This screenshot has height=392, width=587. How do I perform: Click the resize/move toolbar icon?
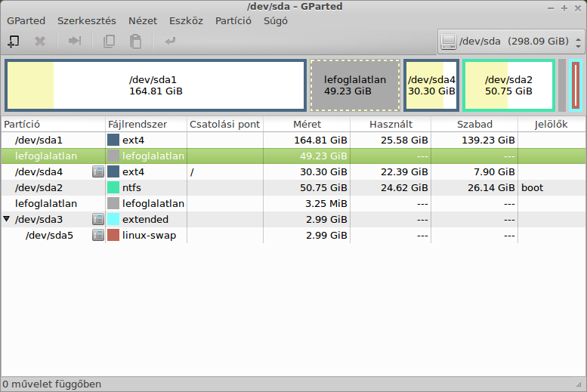click(x=75, y=41)
